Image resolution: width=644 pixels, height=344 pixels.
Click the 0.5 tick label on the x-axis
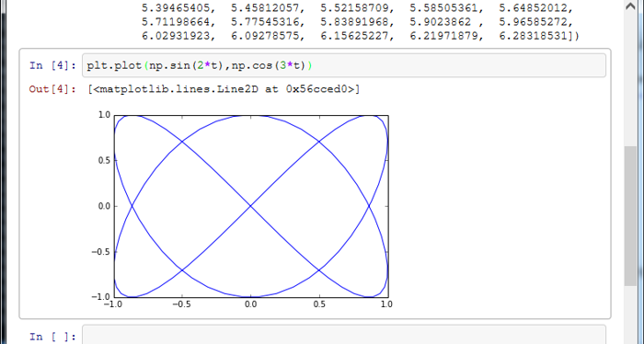tap(319, 304)
